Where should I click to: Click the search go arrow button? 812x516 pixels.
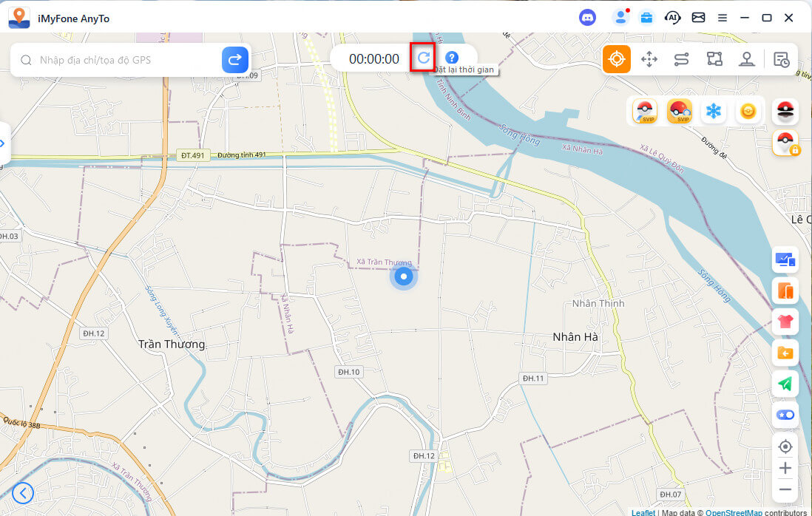(235, 59)
